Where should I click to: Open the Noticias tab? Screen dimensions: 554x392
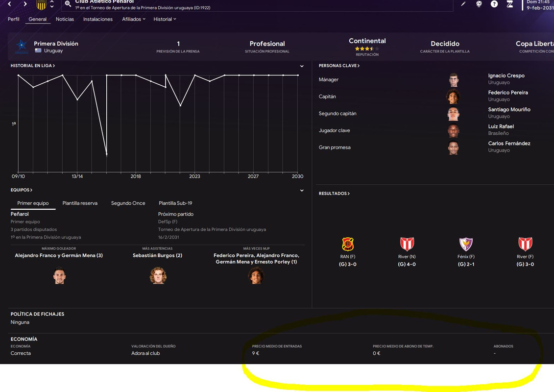tap(65, 19)
